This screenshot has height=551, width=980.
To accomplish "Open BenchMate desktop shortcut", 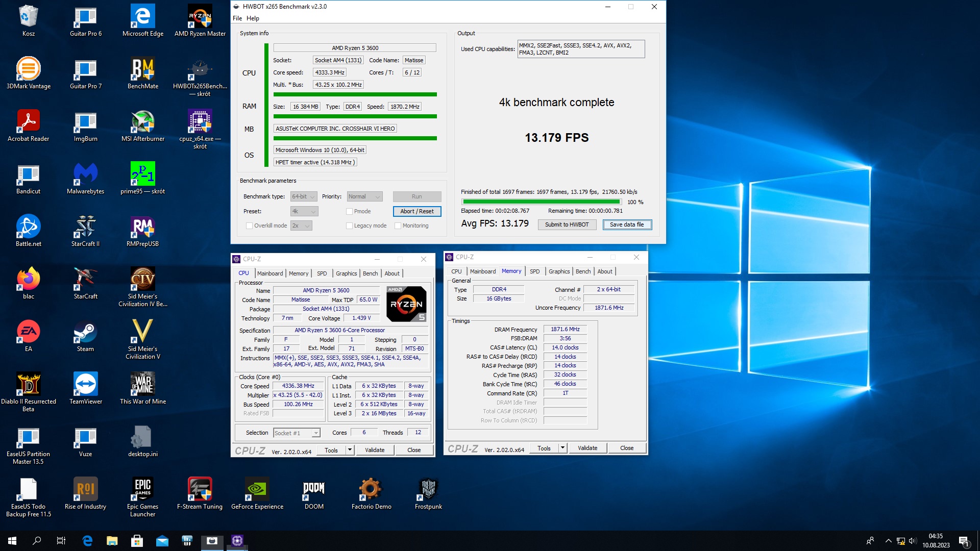I will pyautogui.click(x=143, y=73).
